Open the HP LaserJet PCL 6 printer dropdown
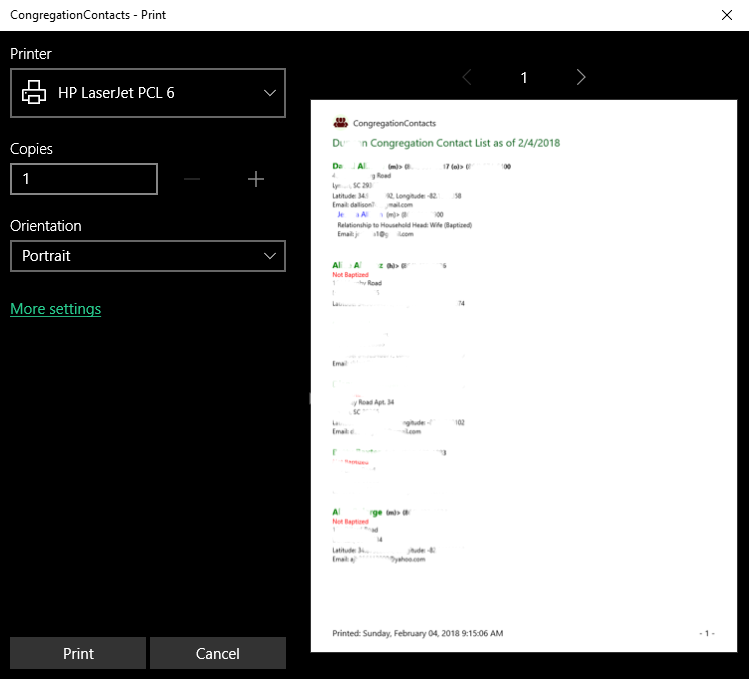This screenshot has width=749, height=679. point(148,93)
